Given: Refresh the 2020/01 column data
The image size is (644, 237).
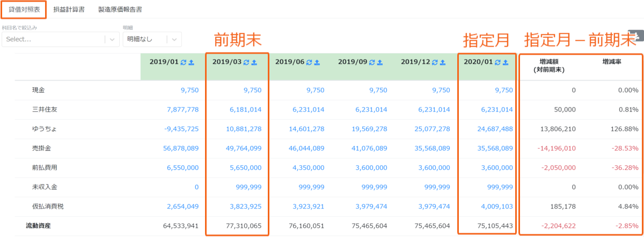Looking at the screenshot, I should point(498,62).
